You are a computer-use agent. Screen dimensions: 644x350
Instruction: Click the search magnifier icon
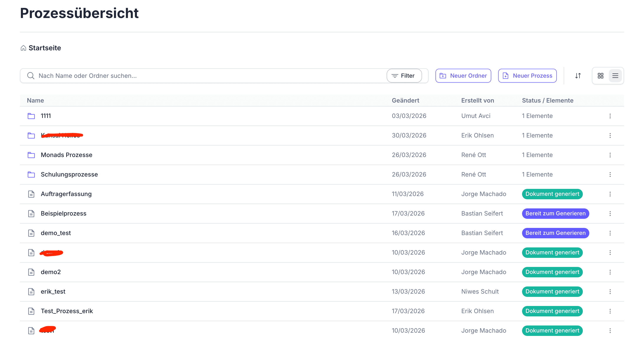pos(31,76)
